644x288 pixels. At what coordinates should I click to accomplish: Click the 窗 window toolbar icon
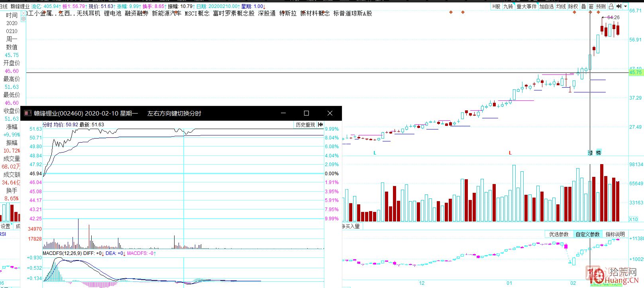591,6
